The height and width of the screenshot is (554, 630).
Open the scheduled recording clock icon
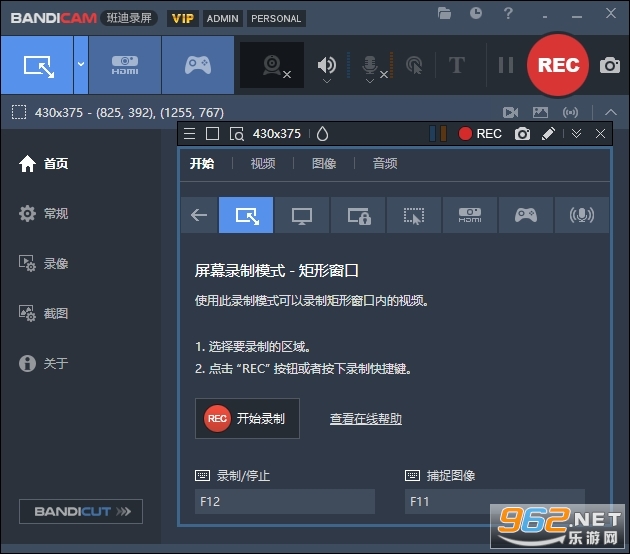coord(476,13)
